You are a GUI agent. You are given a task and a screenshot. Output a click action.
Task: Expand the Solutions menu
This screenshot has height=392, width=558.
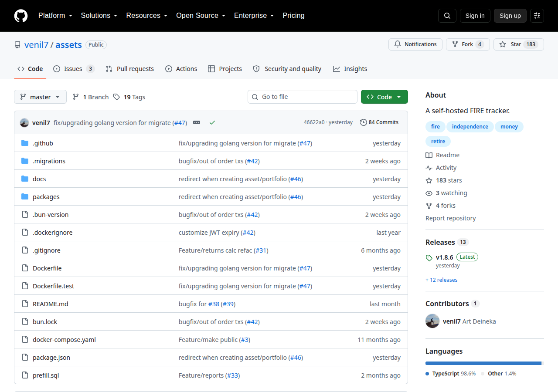click(99, 15)
